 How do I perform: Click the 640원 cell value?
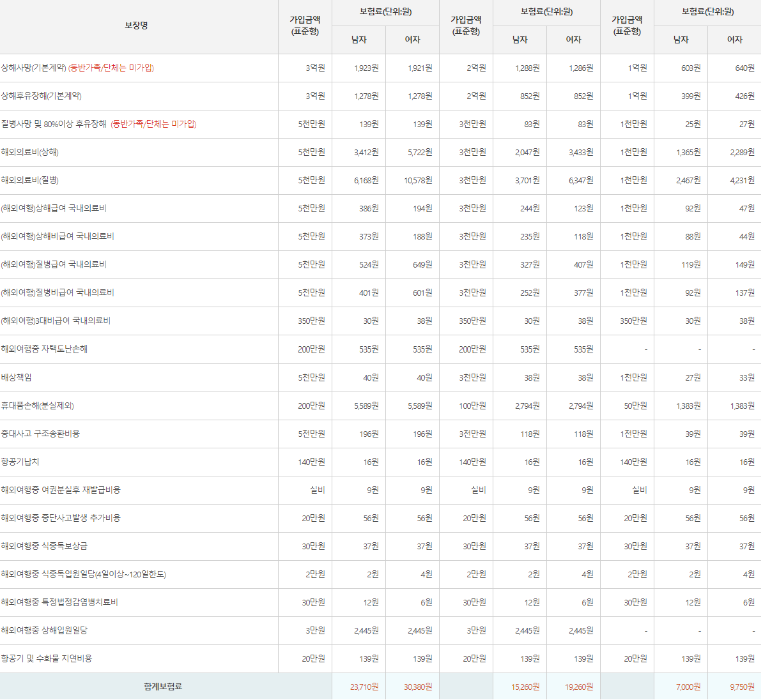(745, 68)
